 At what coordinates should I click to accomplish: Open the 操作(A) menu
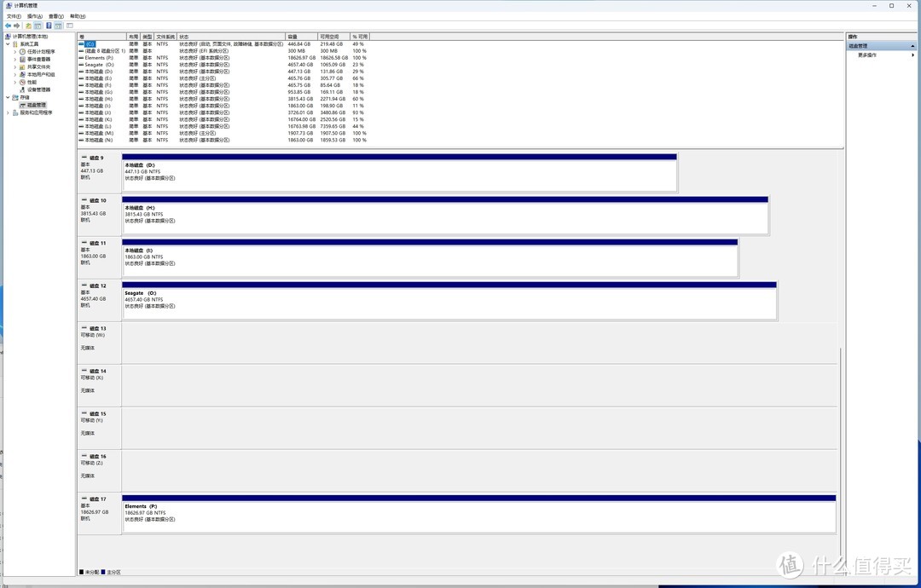(x=35, y=16)
